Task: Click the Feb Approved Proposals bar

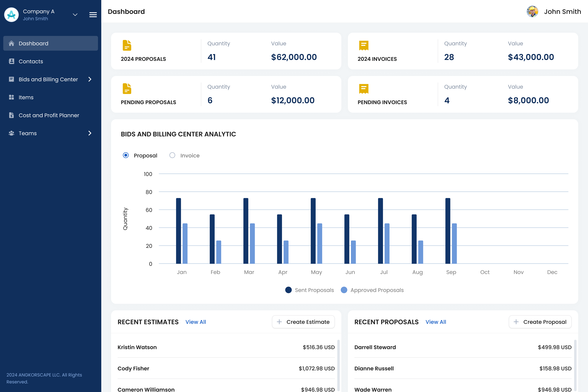Action: [219, 252]
